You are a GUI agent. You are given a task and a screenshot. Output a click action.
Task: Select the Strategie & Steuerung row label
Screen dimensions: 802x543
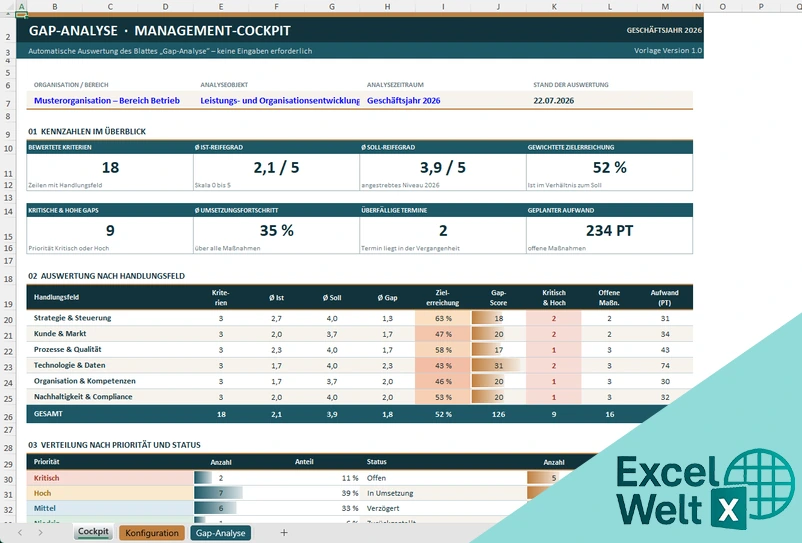click(73, 318)
